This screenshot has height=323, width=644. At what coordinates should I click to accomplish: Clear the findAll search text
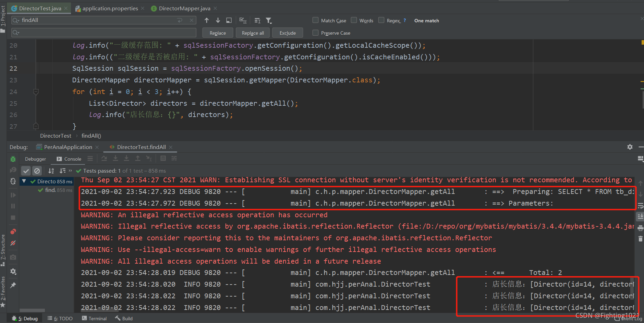(192, 20)
